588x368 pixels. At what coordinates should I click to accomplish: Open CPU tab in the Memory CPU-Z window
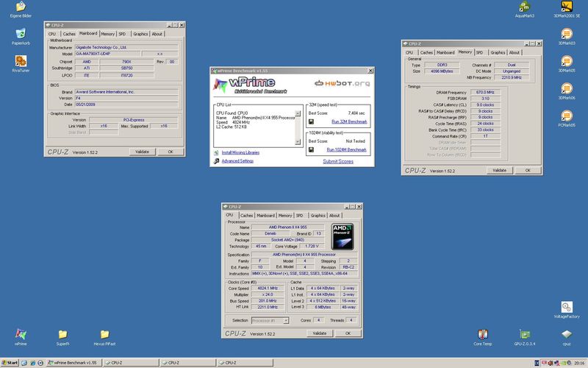[x=409, y=52]
